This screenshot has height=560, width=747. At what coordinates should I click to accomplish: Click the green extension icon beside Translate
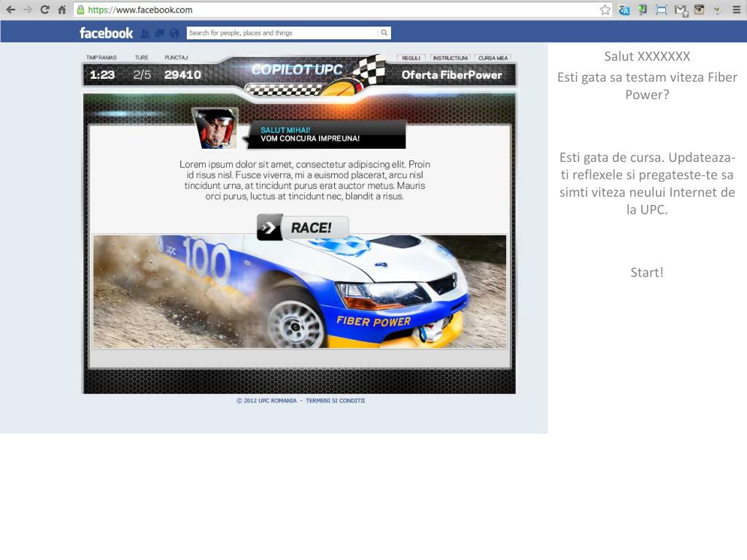[642, 9]
